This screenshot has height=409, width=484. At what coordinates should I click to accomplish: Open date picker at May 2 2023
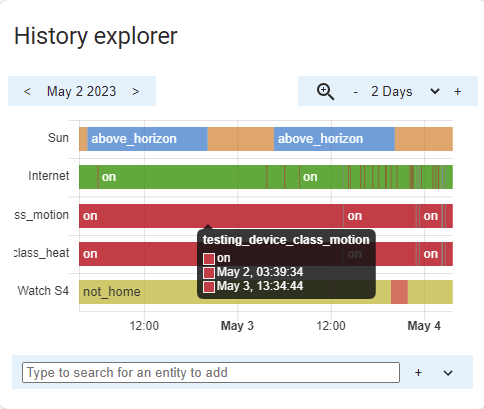(x=81, y=91)
